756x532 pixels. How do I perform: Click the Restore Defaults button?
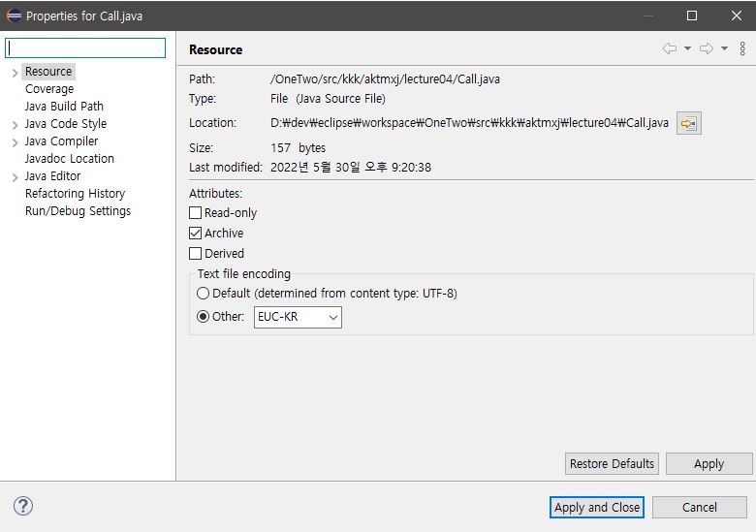click(612, 463)
